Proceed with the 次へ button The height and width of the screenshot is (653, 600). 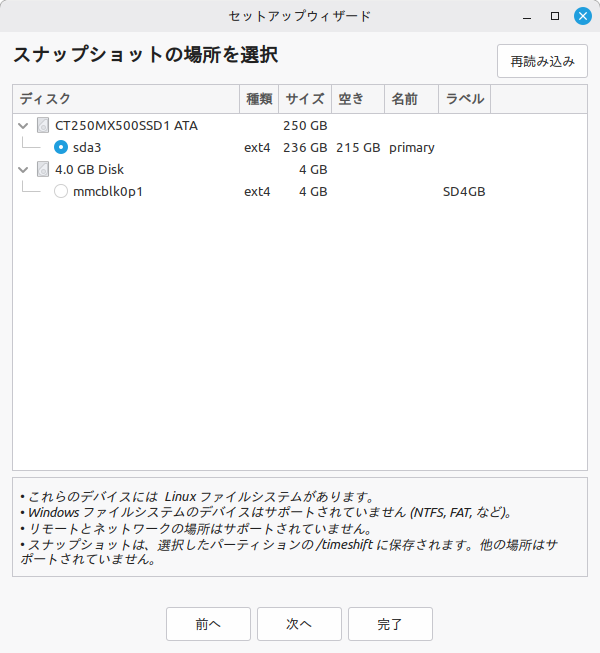[299, 624]
